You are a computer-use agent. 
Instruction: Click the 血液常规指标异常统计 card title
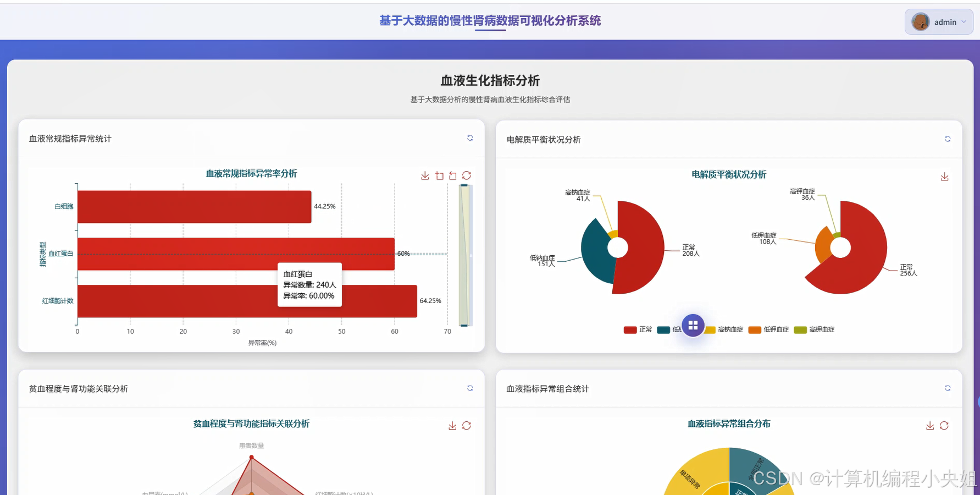70,139
